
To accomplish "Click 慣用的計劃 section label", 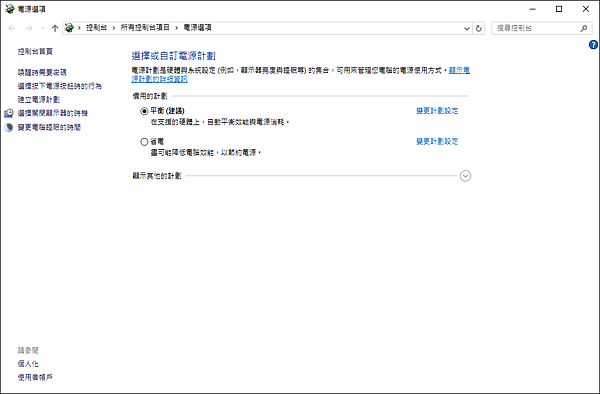I will tap(150, 96).
